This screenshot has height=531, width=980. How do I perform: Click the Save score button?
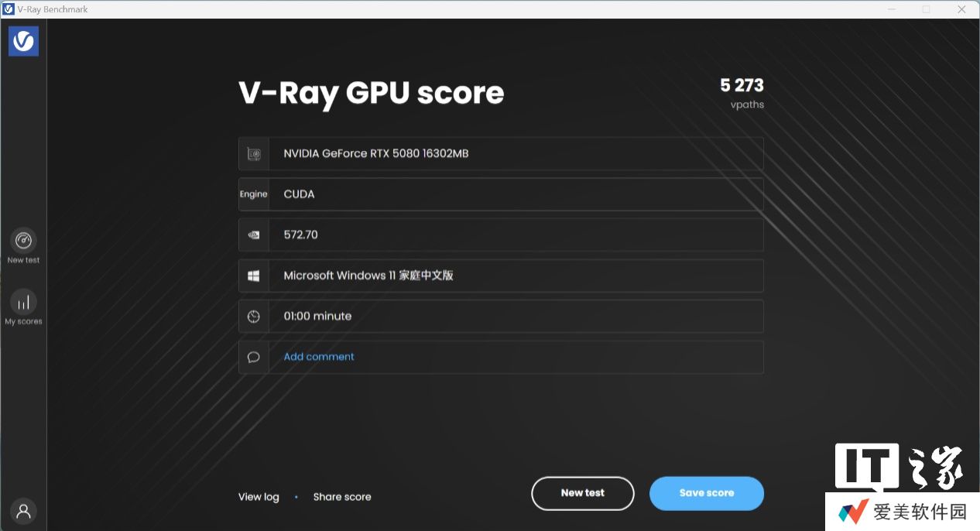coord(707,493)
